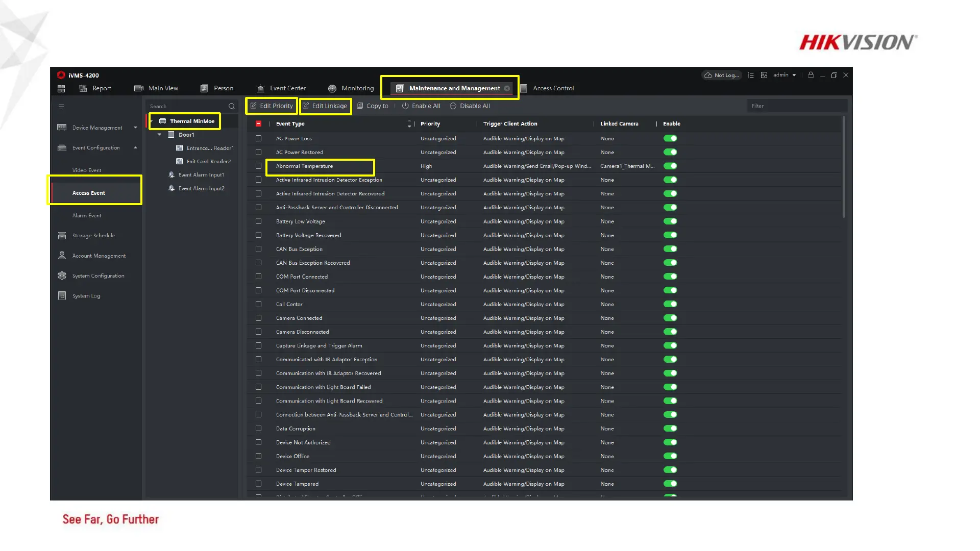The width and height of the screenshot is (980, 551).
Task: Click the Camera1_Thermal linked camera cell
Action: click(627, 166)
